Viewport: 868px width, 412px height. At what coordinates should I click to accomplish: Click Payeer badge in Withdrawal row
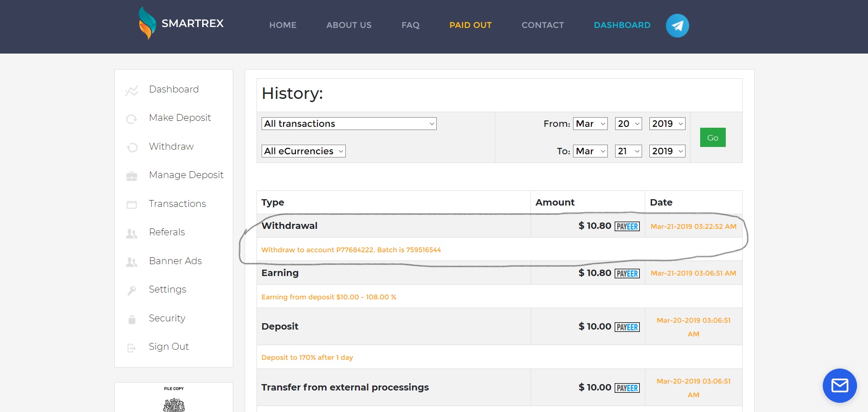tap(627, 226)
